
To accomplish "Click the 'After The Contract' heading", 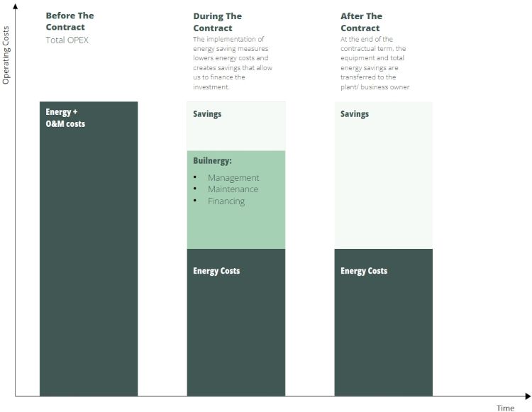I will point(361,22).
